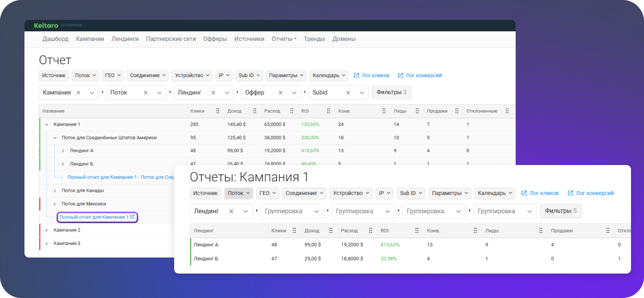The image size is (644, 298).
Task: Expand the Лендинг А row
Action: click(x=63, y=151)
